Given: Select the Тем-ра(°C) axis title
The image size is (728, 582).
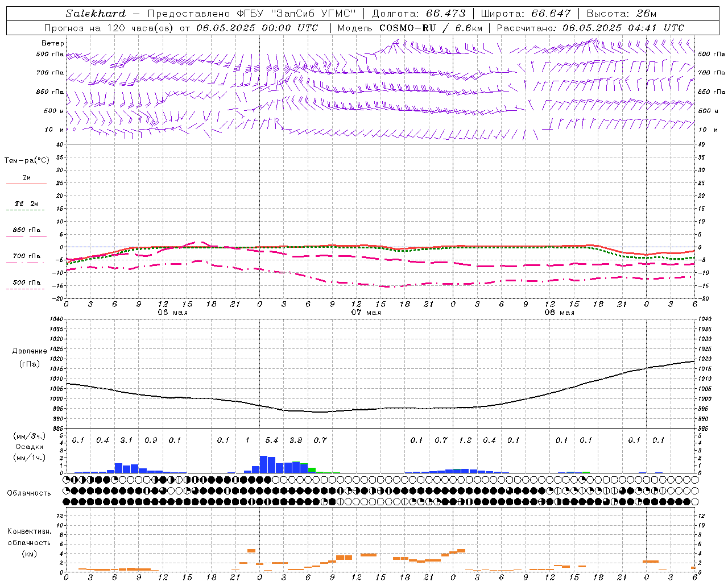Looking at the screenshot, I should (x=27, y=161).
